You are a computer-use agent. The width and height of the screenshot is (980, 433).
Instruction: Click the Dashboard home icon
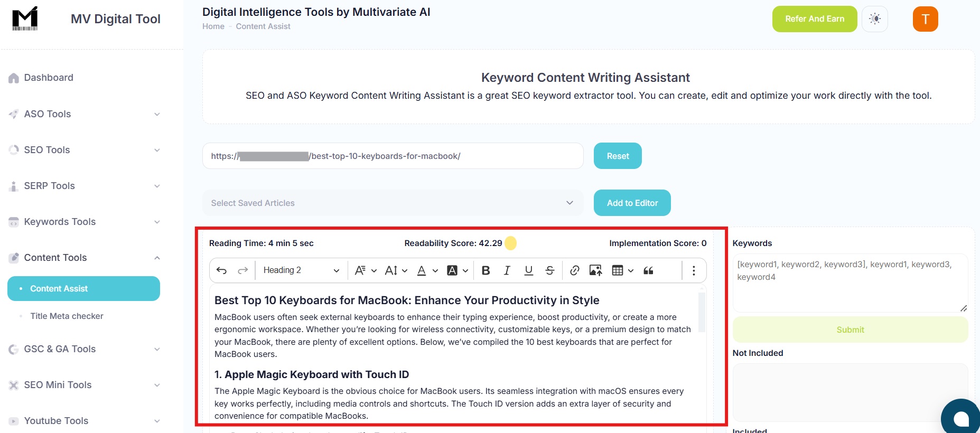(x=14, y=78)
